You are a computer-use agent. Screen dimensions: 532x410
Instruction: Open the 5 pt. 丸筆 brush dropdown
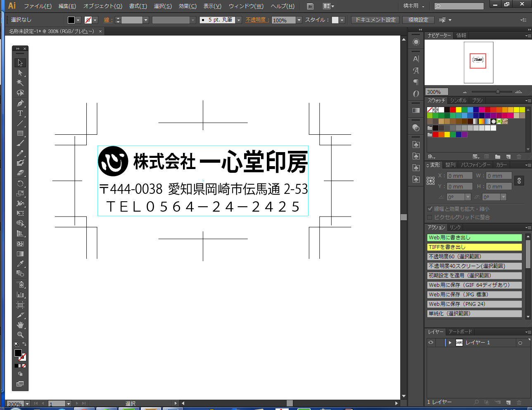click(x=239, y=20)
